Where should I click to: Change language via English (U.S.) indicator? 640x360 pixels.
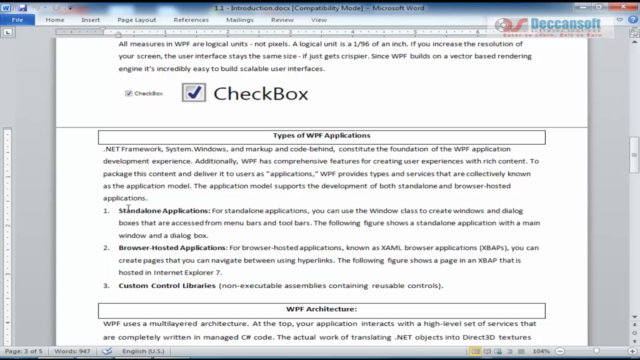(143, 351)
